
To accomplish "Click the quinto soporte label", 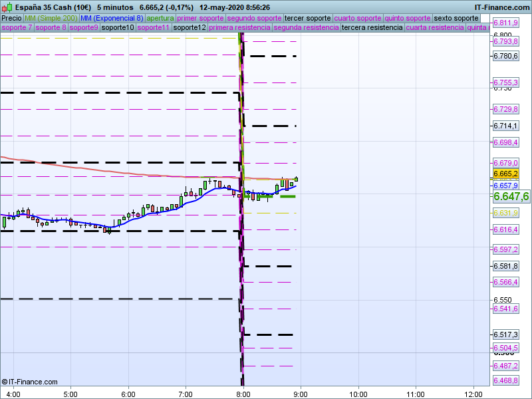I will (408, 19).
